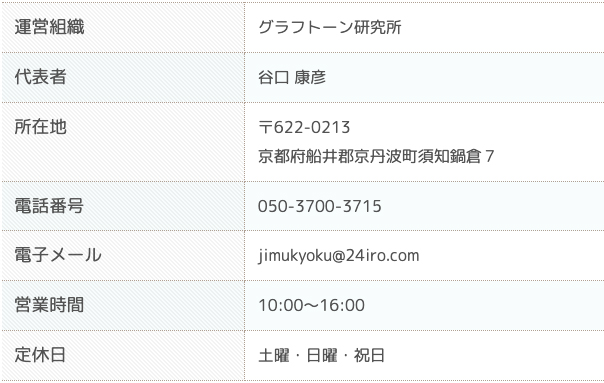
Task: Click phone number 050-3700-3715
Action: pyautogui.click(x=320, y=206)
